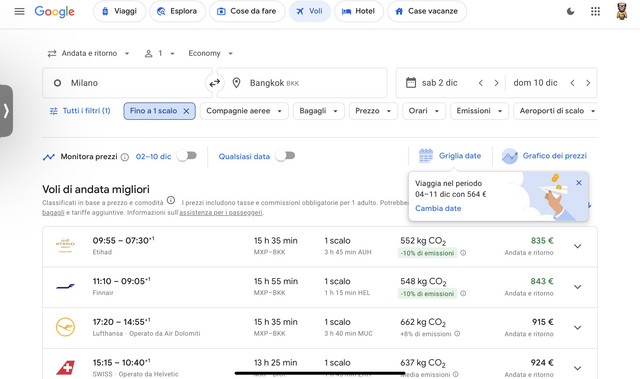Show emissions info for Etihad flight

(463, 253)
